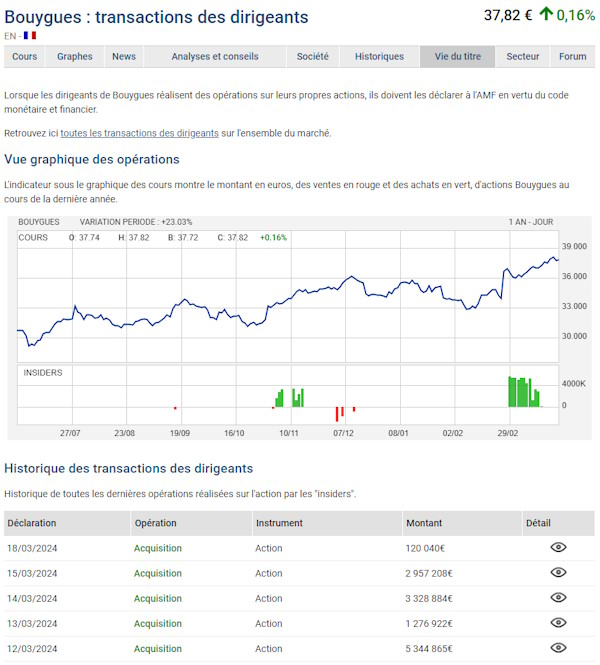Open the Cours tab
600x665 pixels.
coord(25,56)
